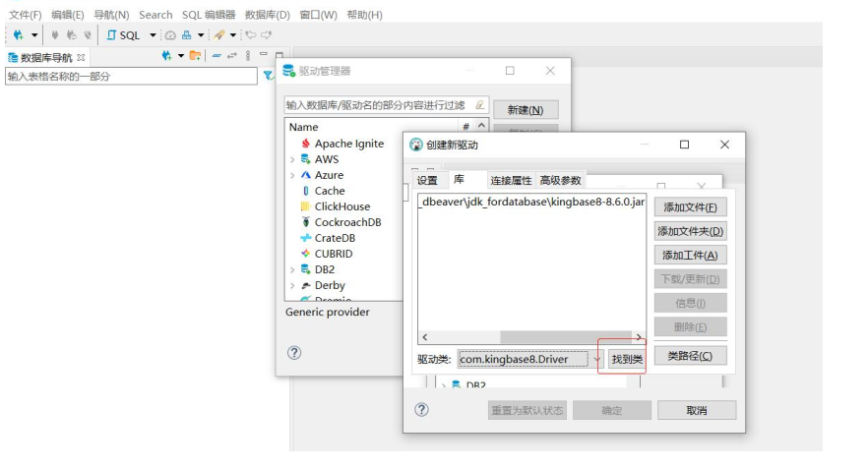Open dropdown arrow beside schema diagram icon
This screenshot has width=868, height=468.
(x=201, y=34)
